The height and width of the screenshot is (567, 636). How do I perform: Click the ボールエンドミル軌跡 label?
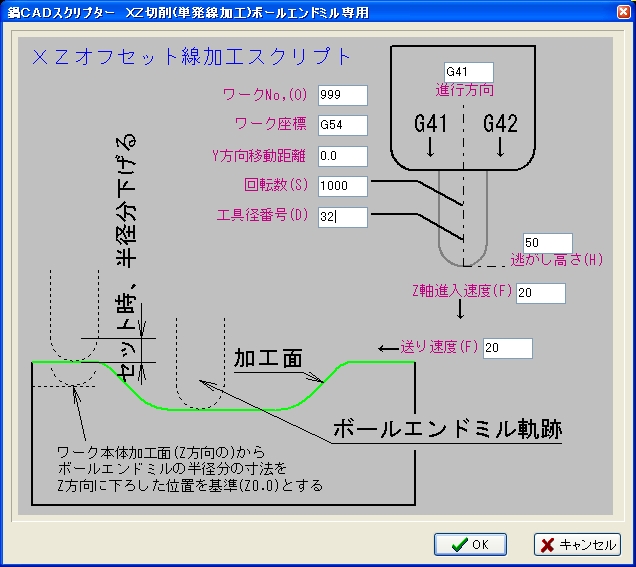pyautogui.click(x=447, y=429)
